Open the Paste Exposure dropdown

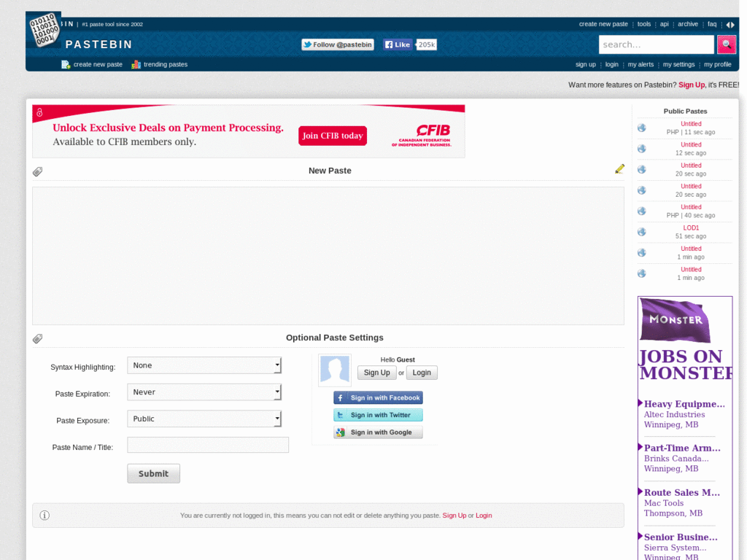204,418
